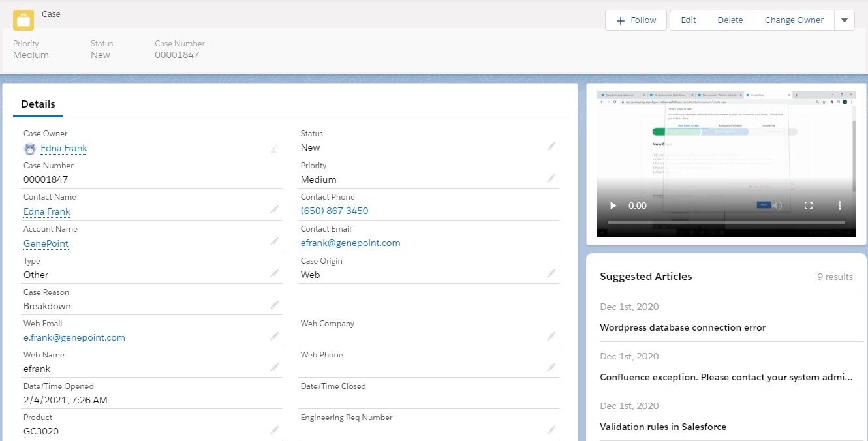The width and height of the screenshot is (868, 441).
Task: Click the Edit button
Action: pyautogui.click(x=689, y=20)
